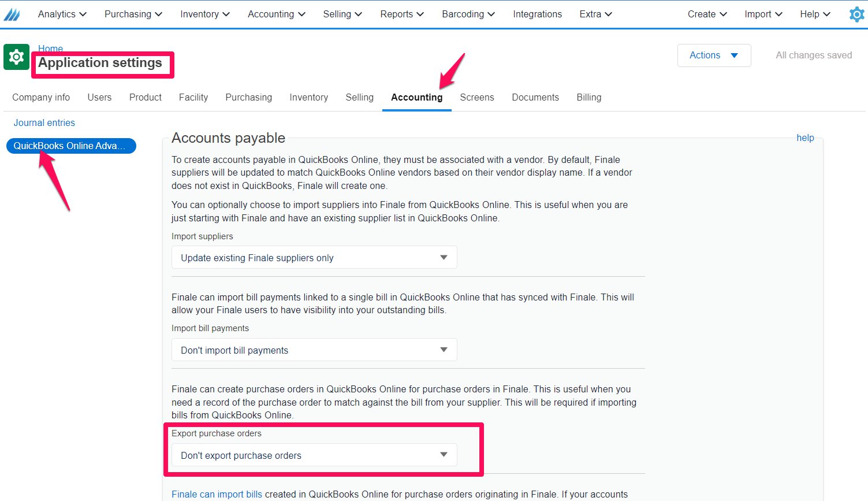This screenshot has width=868, height=501.
Task: Click the 'Import bill payments' field label
Action: coord(210,328)
